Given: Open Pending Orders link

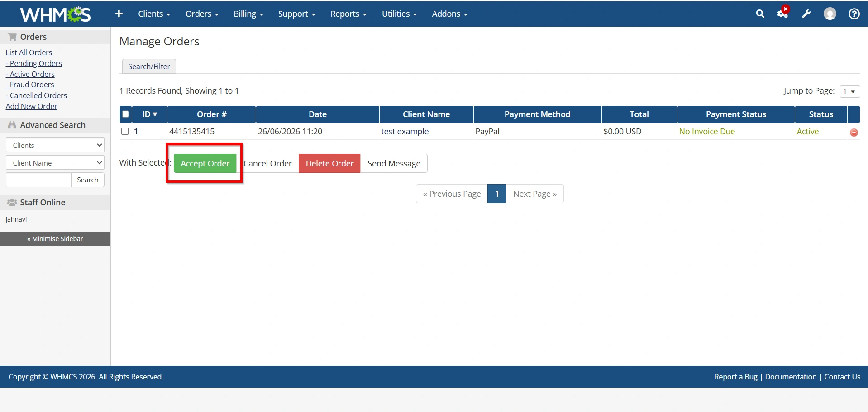Looking at the screenshot, I should pos(34,63).
